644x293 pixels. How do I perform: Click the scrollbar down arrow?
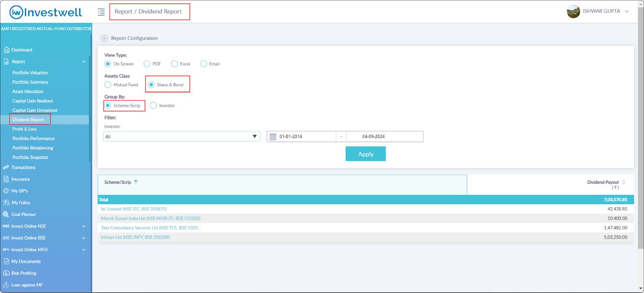click(641, 289)
